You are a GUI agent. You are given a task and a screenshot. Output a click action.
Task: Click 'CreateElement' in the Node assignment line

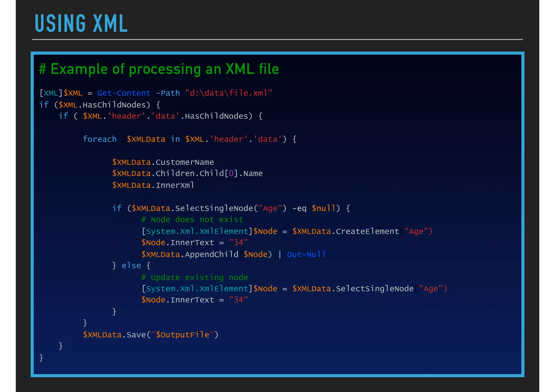coord(367,231)
